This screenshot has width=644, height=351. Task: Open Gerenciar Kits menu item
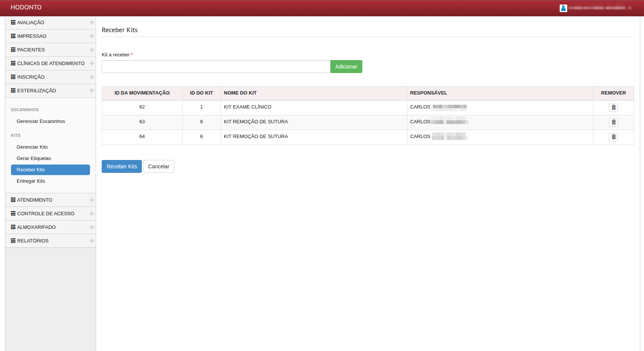point(32,147)
